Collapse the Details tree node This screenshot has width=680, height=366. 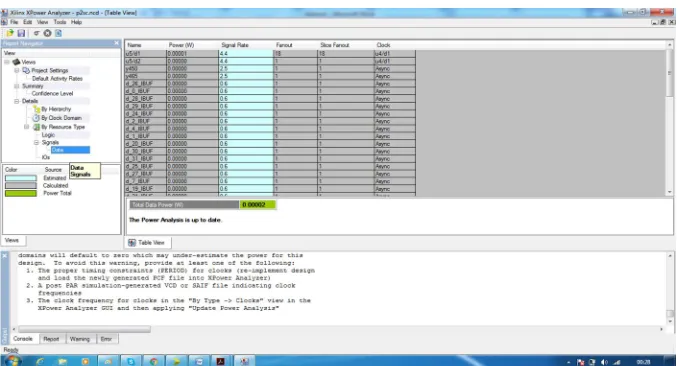pos(16,101)
